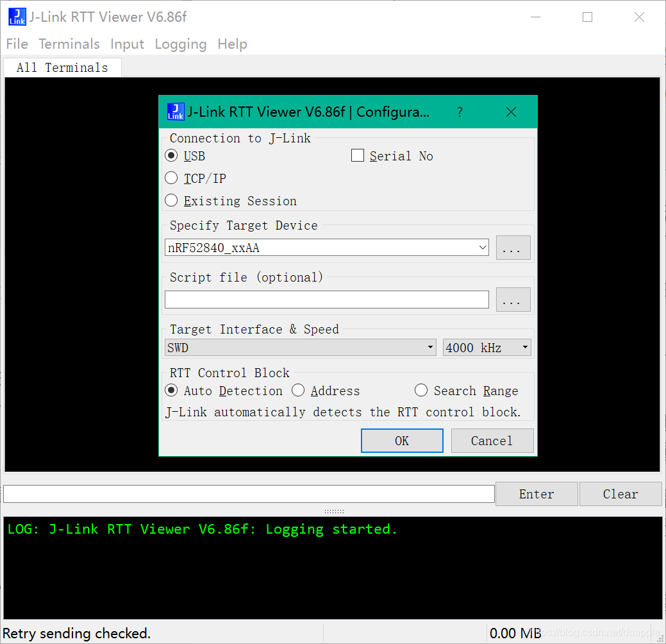
Task: Click the 'J-Link automatically detects the RTT control block.' text
Action: [343, 412]
